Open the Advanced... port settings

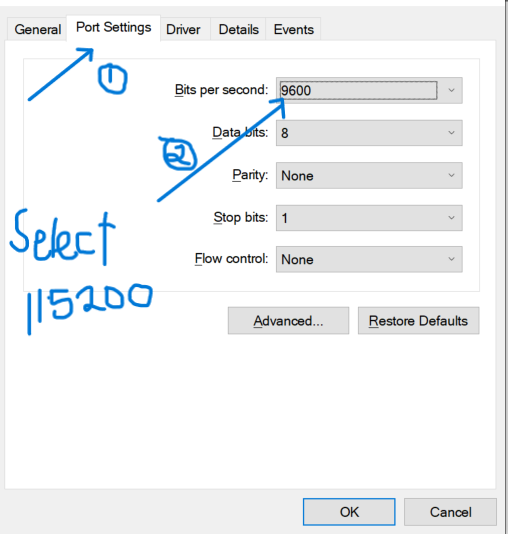tap(288, 321)
